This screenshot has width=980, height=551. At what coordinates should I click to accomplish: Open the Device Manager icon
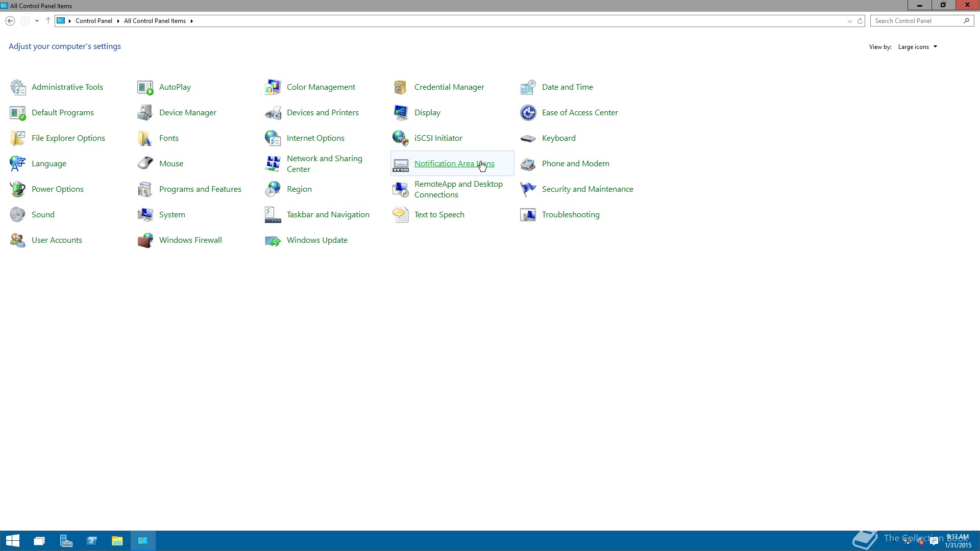[145, 113]
